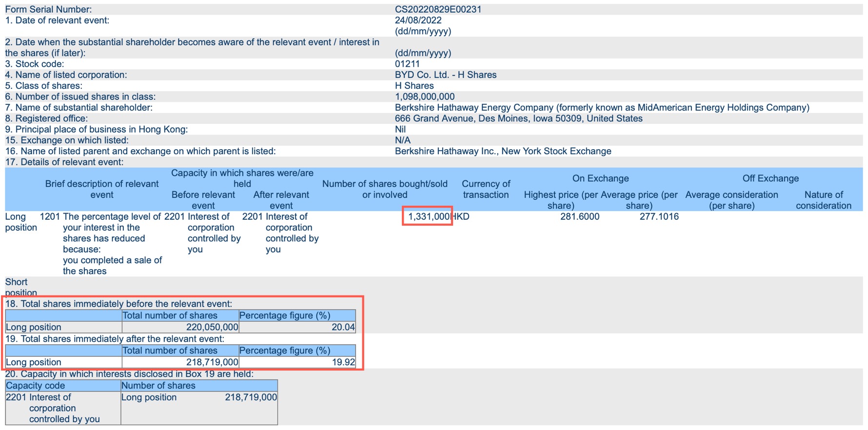Click heading "20. Capacity in which interests disclosed"

[129, 374]
